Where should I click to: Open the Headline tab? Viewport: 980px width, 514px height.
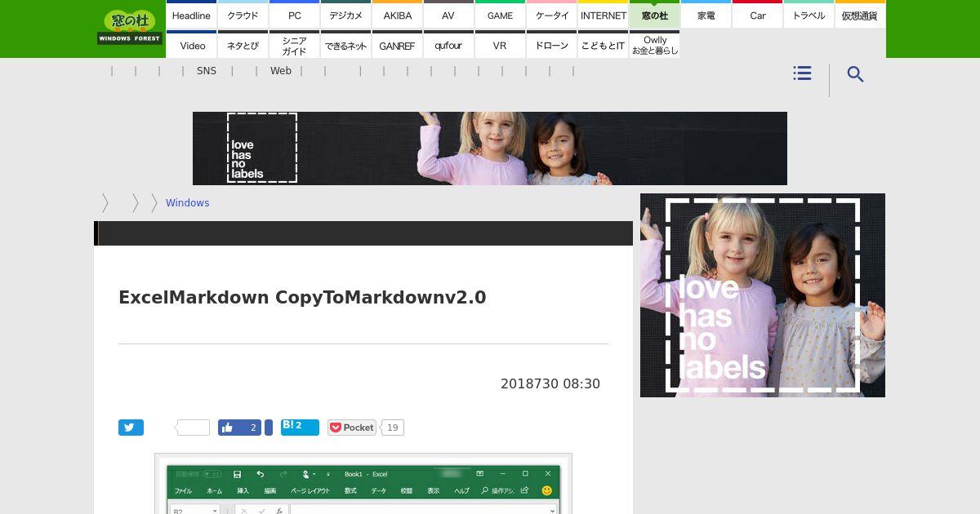[x=191, y=15]
